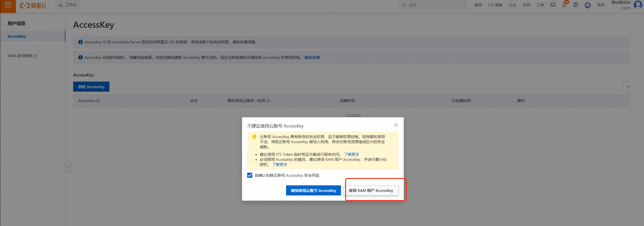This screenshot has height=226, width=644.
Task: Open the 工作台 workbench tab
Action: click(x=68, y=5)
